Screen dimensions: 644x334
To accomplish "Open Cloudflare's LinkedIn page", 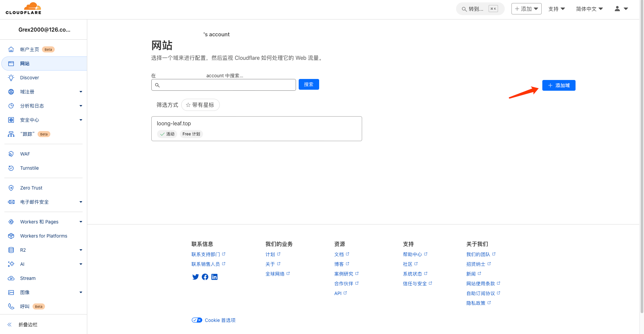I will (214, 277).
